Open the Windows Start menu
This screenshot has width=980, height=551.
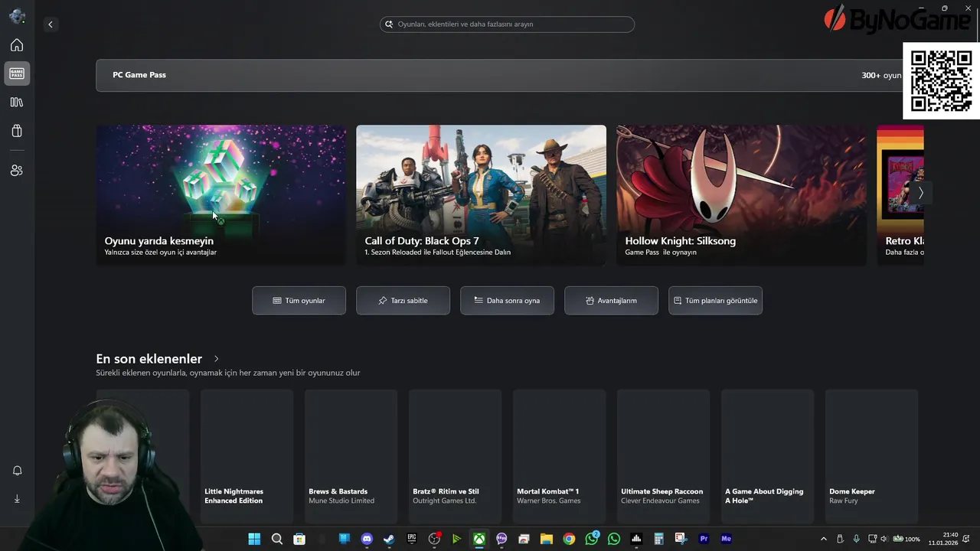tap(254, 539)
